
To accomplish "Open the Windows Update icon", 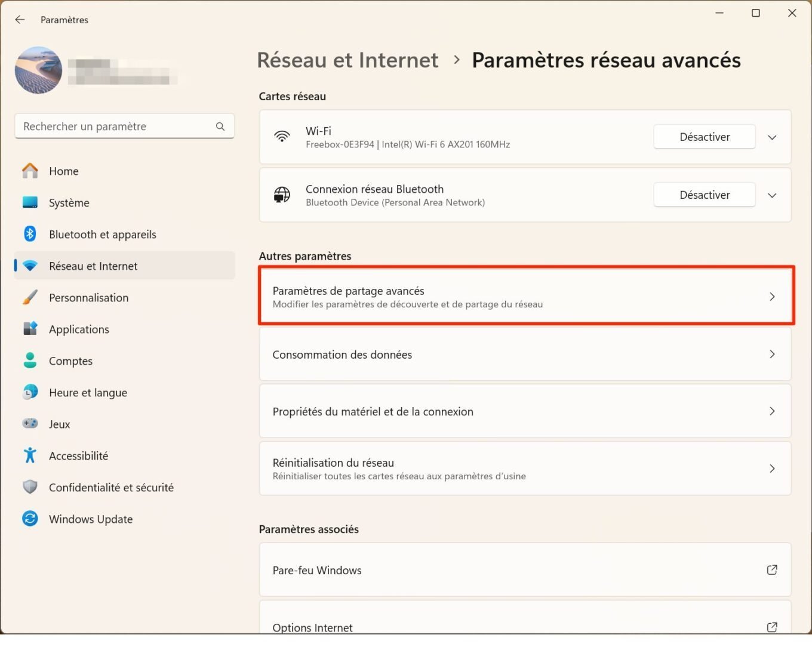I will click(30, 519).
